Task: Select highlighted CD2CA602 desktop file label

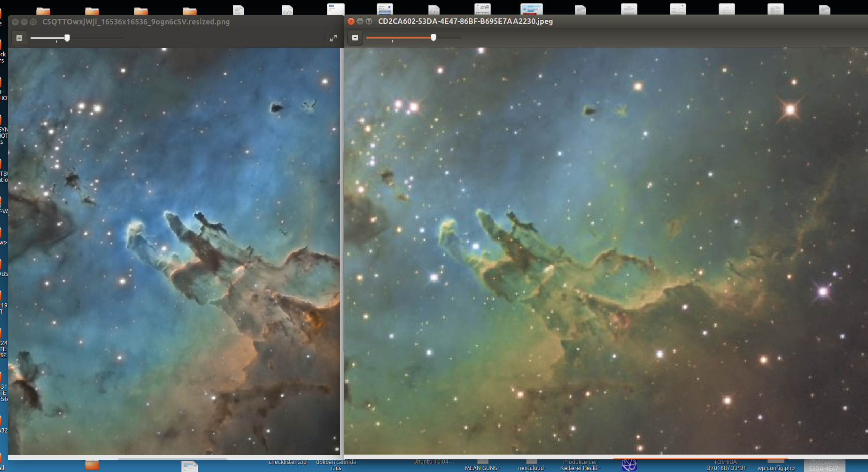Action: click(824, 465)
